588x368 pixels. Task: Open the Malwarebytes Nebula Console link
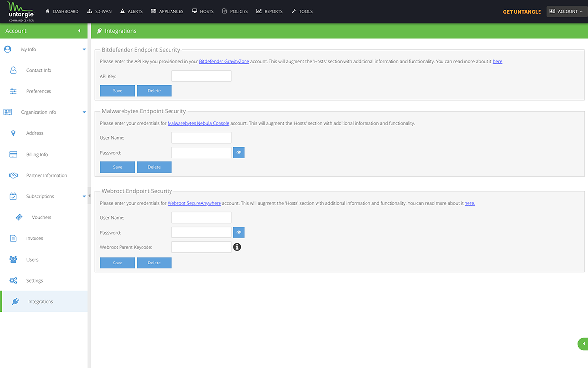coord(198,124)
